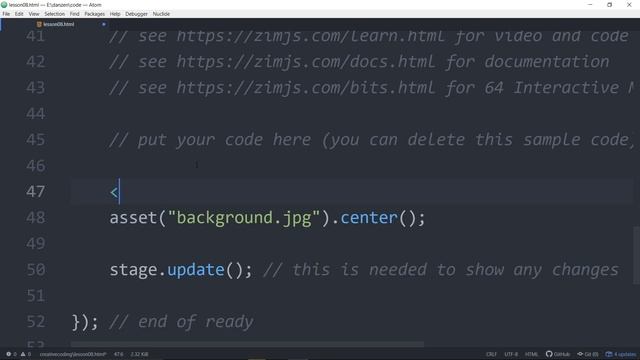Screen dimensions: 640x360
Task: Click line number 50 in gutter
Action: (36, 269)
